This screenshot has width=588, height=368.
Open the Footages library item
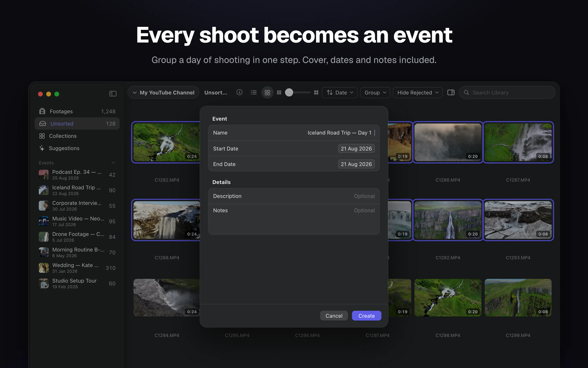(x=77, y=111)
